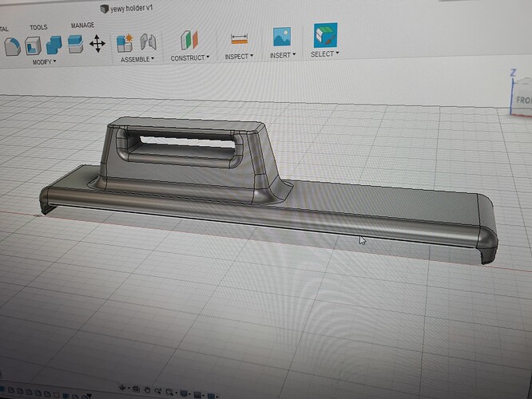Expand the MODIFY dropdown menu
Viewport: 532px width, 399px height.
[44, 61]
